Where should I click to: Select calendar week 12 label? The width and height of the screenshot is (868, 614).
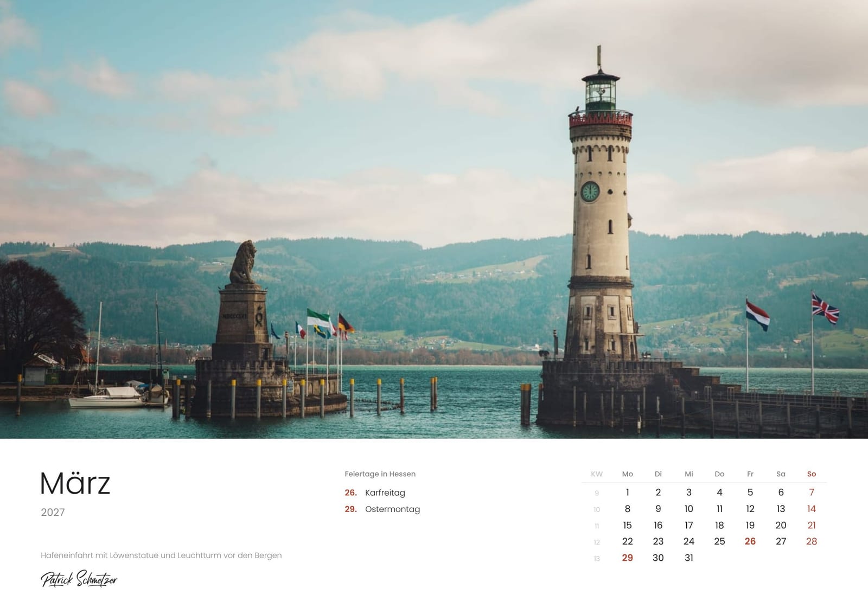click(597, 542)
